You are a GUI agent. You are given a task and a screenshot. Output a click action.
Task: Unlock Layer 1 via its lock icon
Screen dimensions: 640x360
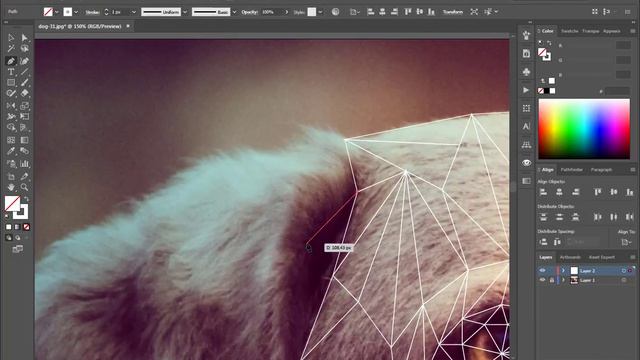(x=551, y=280)
